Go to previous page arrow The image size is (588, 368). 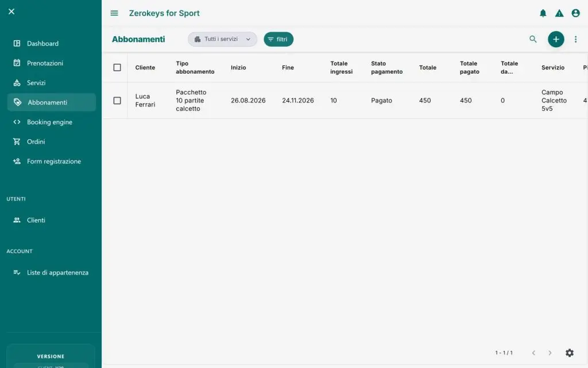(533, 352)
